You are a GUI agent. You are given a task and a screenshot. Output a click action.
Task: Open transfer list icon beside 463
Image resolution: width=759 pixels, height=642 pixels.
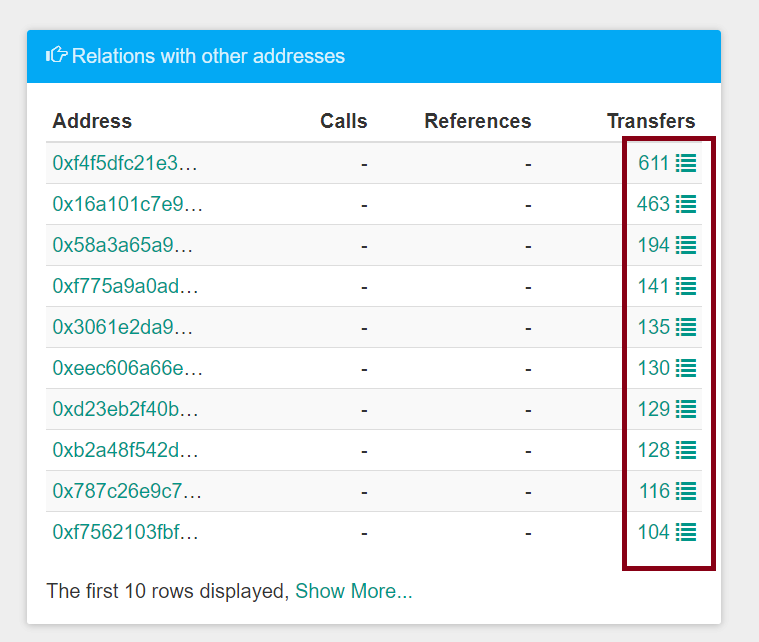[686, 204]
